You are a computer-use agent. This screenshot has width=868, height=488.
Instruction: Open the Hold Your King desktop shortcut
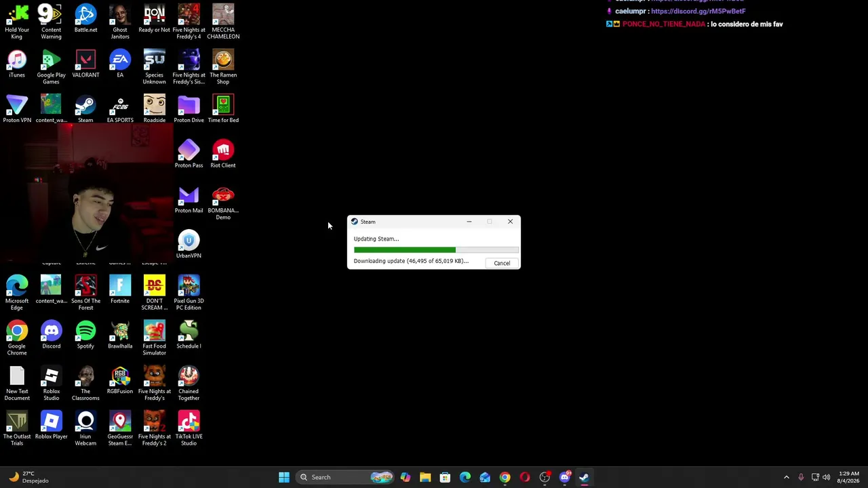17,22
